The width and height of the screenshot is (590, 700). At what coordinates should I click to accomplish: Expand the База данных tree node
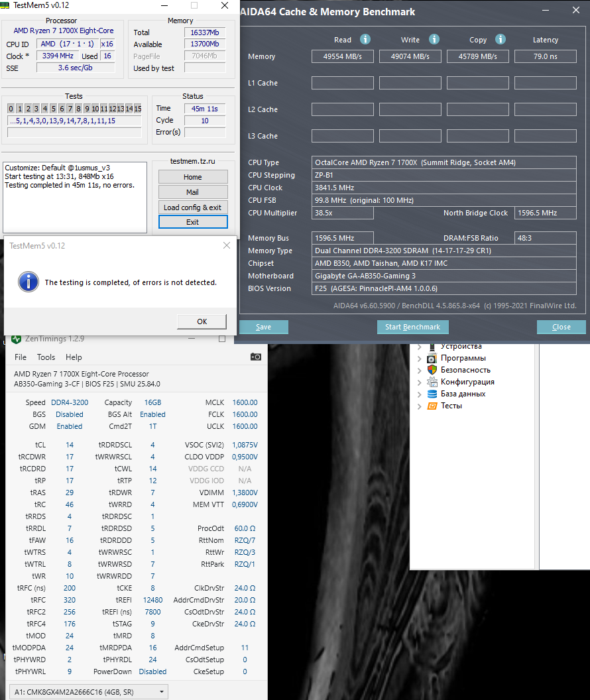pyautogui.click(x=419, y=394)
